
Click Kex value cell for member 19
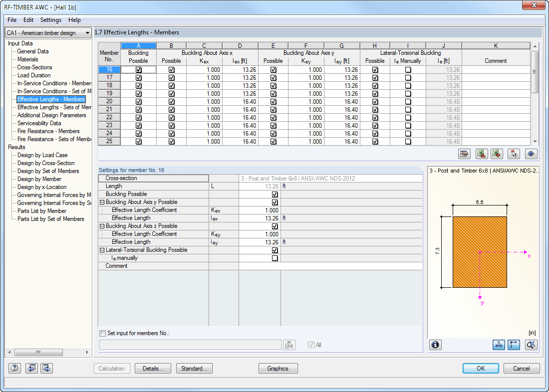204,94
